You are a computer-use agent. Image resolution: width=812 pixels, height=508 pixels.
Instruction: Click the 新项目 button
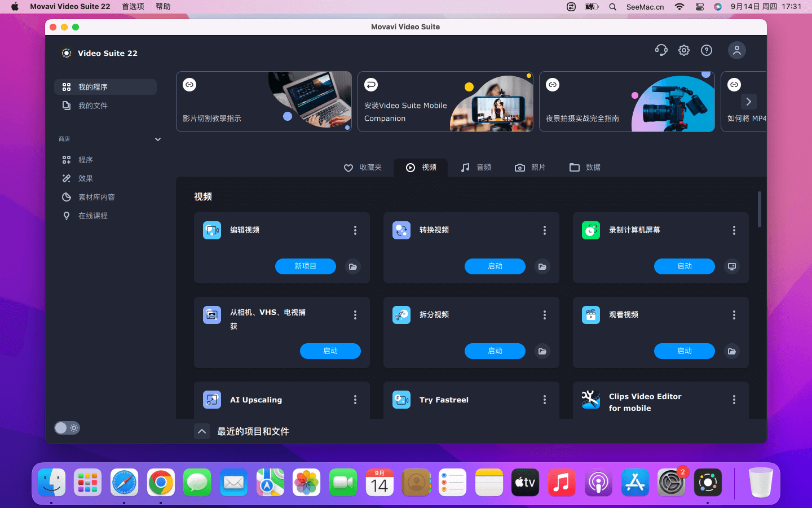(306, 266)
